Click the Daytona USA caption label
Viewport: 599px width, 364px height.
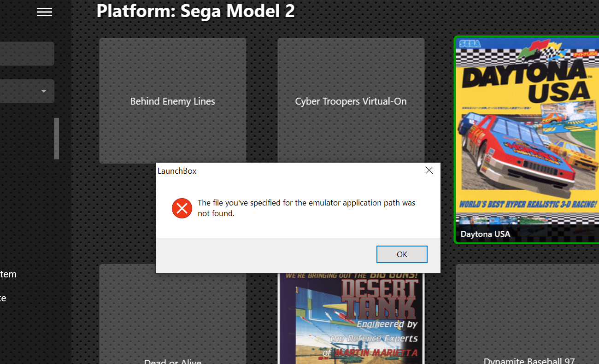tap(485, 234)
